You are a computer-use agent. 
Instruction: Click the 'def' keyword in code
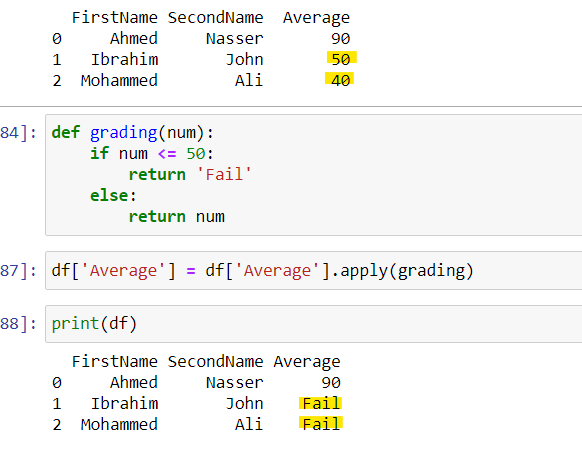pos(66,133)
